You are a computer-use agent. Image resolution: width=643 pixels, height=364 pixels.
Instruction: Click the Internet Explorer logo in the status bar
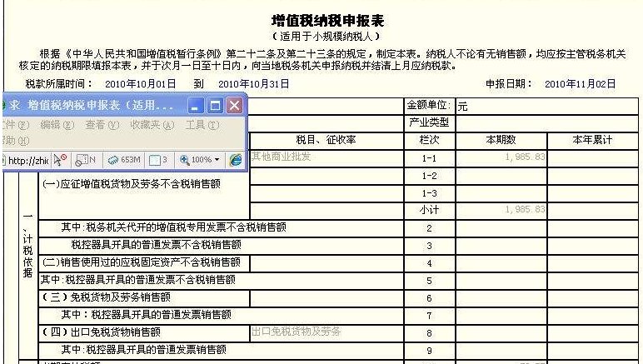[236, 160]
